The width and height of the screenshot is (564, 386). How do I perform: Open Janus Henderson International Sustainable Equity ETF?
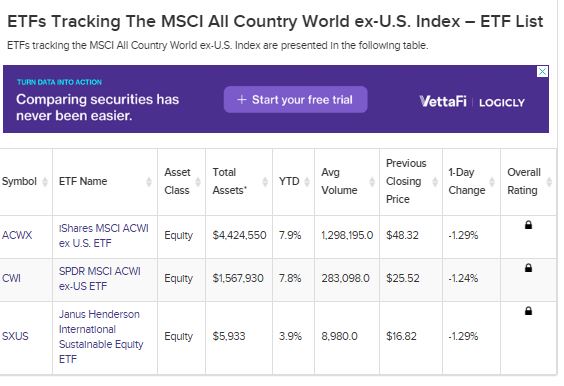tap(101, 337)
